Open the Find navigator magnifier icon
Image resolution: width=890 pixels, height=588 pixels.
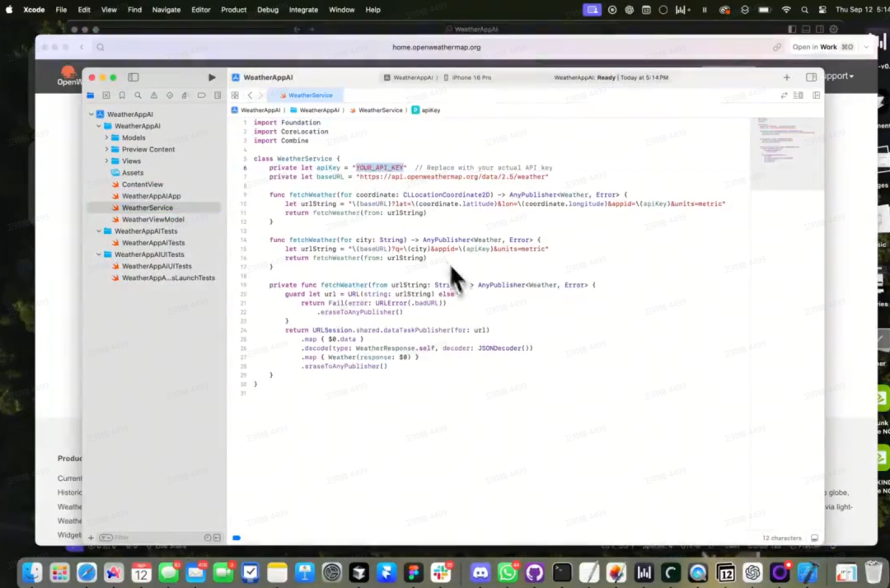pyautogui.click(x=138, y=96)
